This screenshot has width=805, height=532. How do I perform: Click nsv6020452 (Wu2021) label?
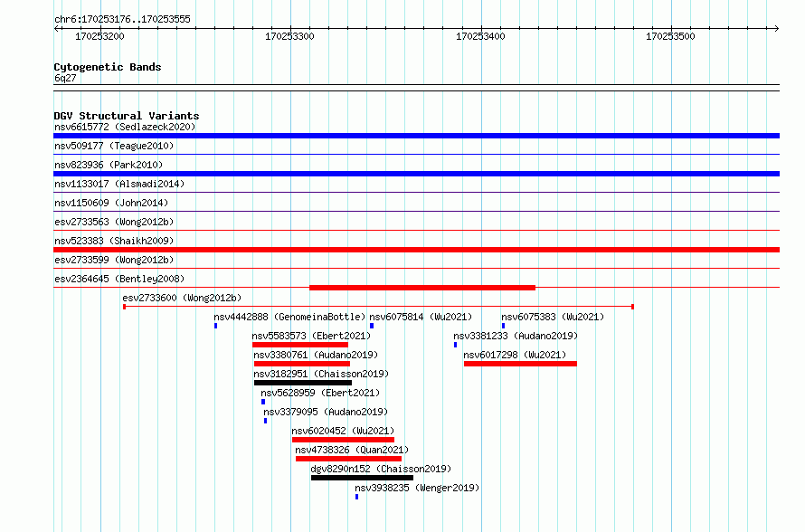pos(343,431)
